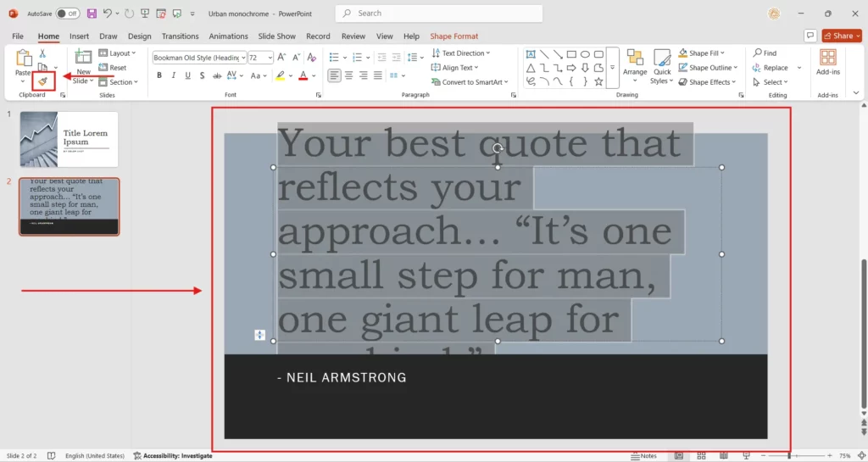Screen dimensions: 868x462
Task: Select the star shape in shapes gallery
Action: tap(598, 81)
